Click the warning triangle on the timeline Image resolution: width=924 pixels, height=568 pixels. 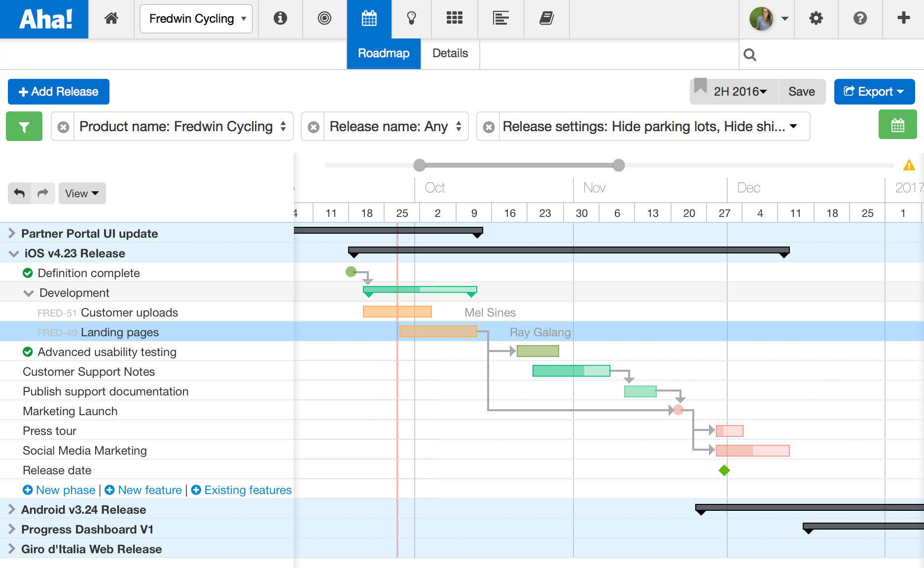pos(909,166)
